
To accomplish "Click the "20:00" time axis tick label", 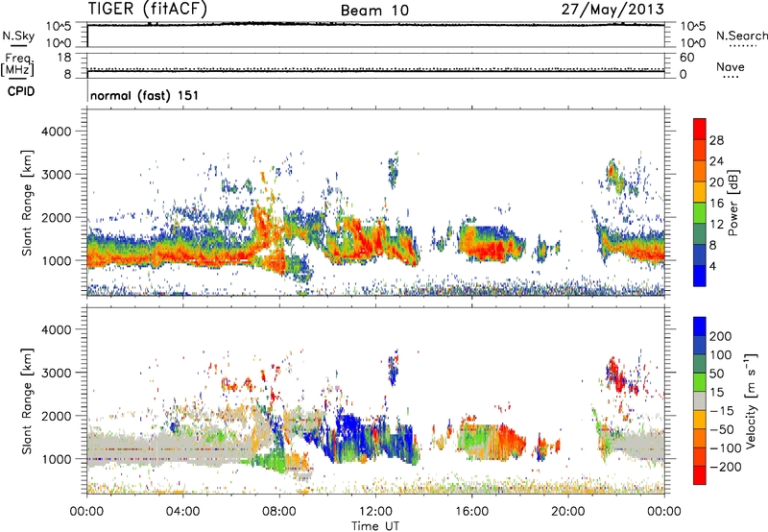I will (x=567, y=511).
